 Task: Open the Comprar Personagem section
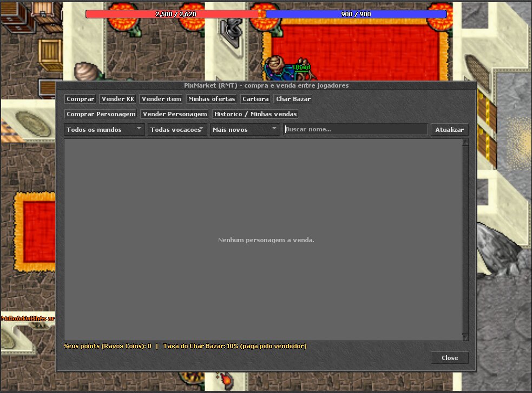101,114
